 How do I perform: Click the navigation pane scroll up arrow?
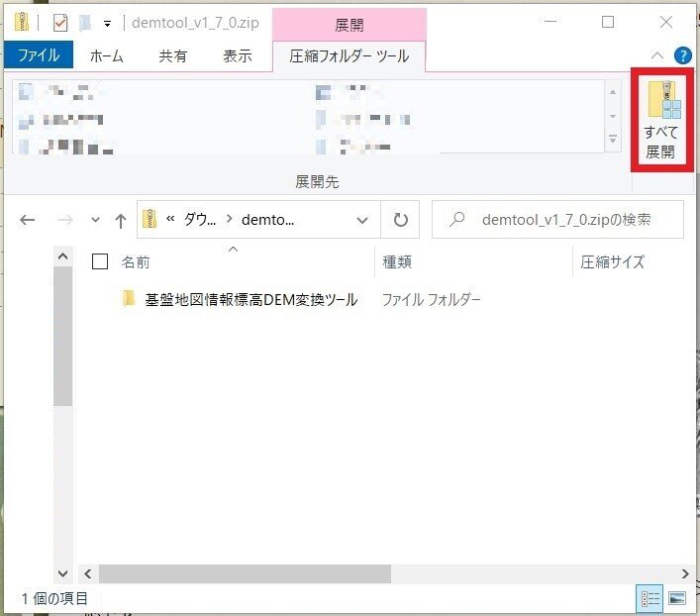(x=63, y=257)
